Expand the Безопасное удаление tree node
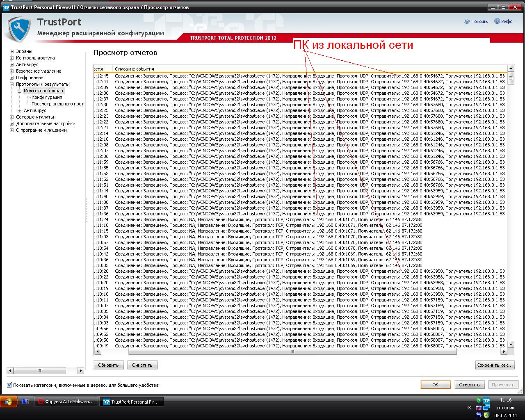 tap(12, 71)
